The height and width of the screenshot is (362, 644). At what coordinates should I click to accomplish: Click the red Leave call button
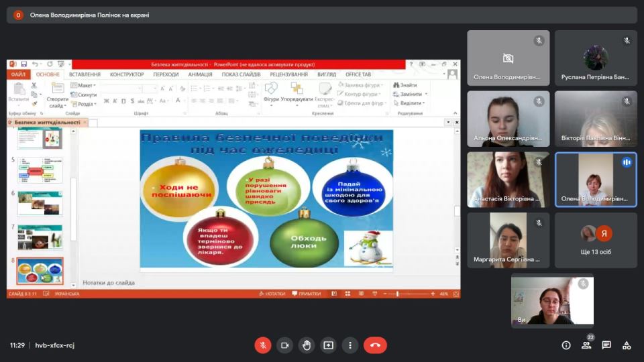click(x=375, y=345)
